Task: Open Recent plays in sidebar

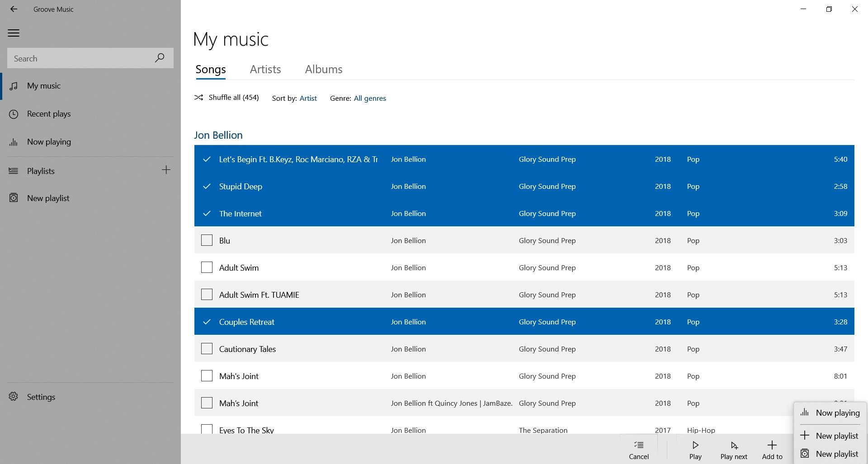Action: pyautogui.click(x=90, y=114)
